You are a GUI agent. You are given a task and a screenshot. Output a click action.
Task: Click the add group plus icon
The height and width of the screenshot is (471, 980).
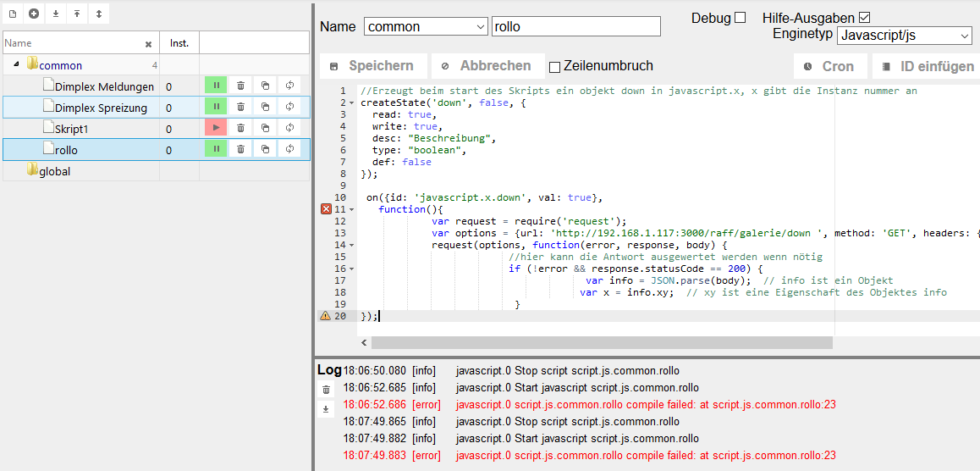pos(34,14)
